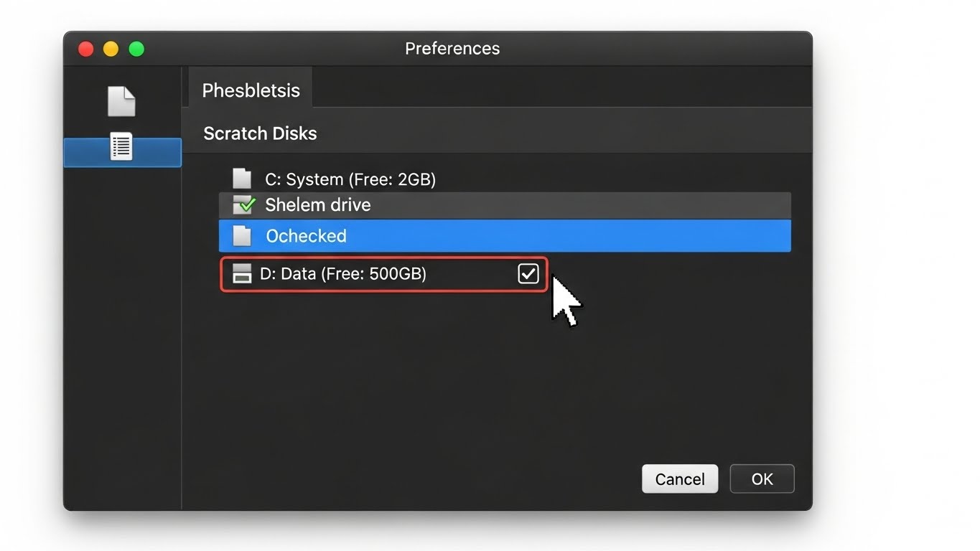
Task: Select the C: System (Free: 2GB) entry
Action: (x=350, y=179)
